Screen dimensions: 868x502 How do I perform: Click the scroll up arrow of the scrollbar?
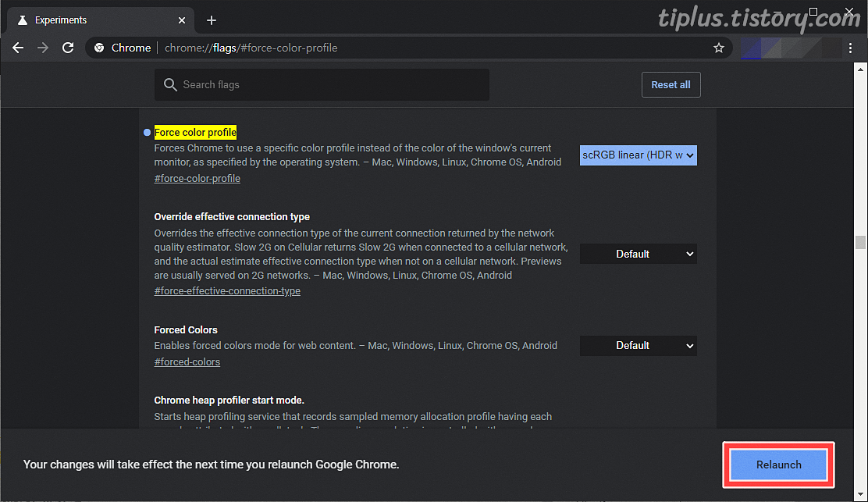860,69
